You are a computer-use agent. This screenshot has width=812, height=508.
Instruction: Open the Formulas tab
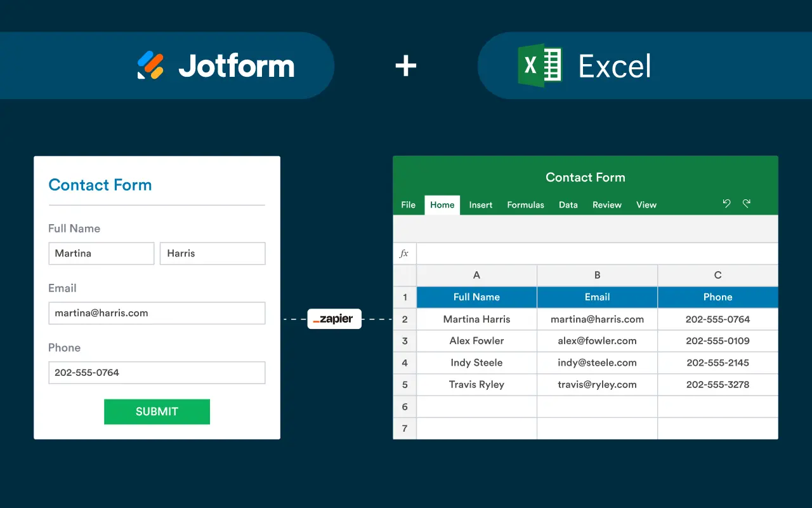(x=526, y=204)
